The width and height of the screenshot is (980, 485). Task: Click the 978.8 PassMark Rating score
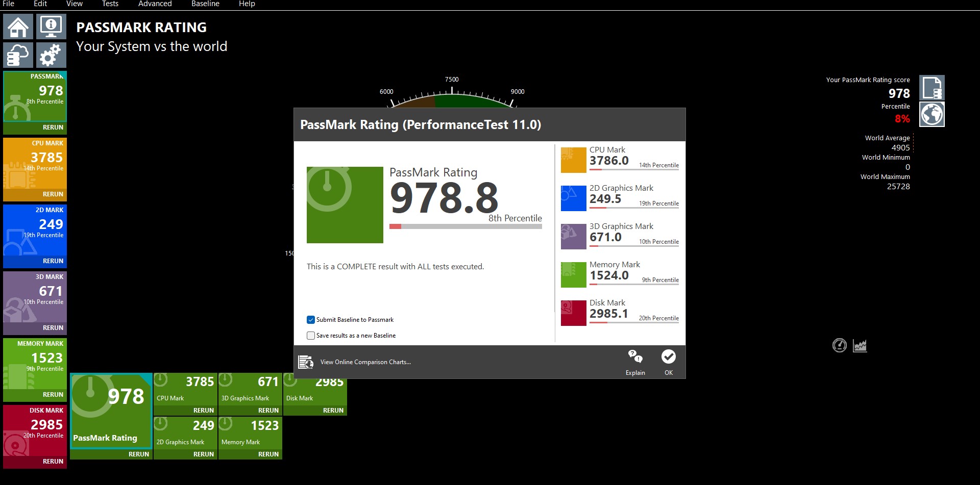pos(444,198)
